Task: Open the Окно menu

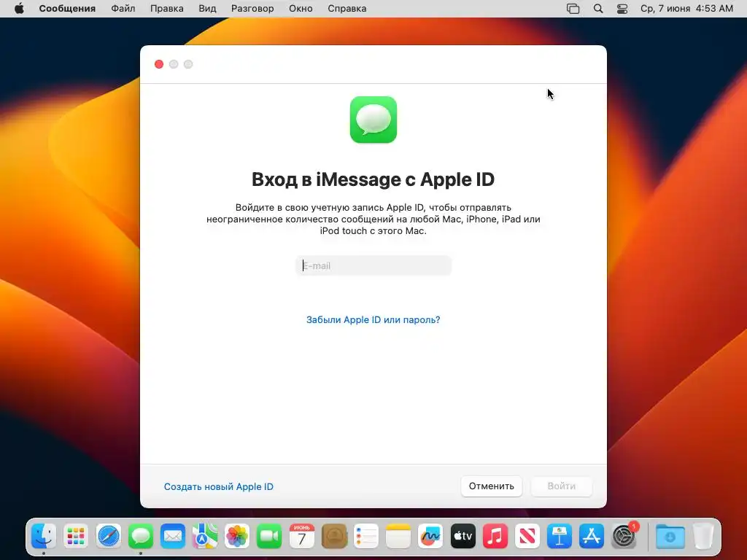Action: [301, 9]
